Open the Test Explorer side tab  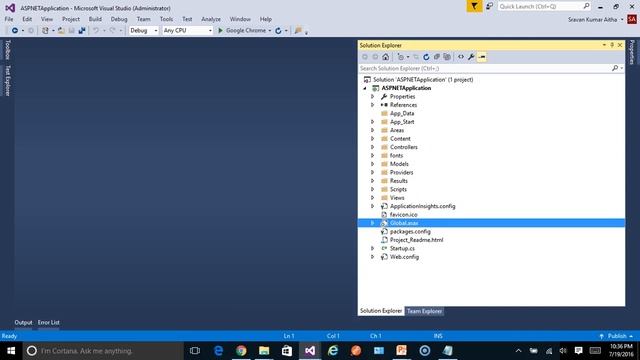tap(7, 81)
